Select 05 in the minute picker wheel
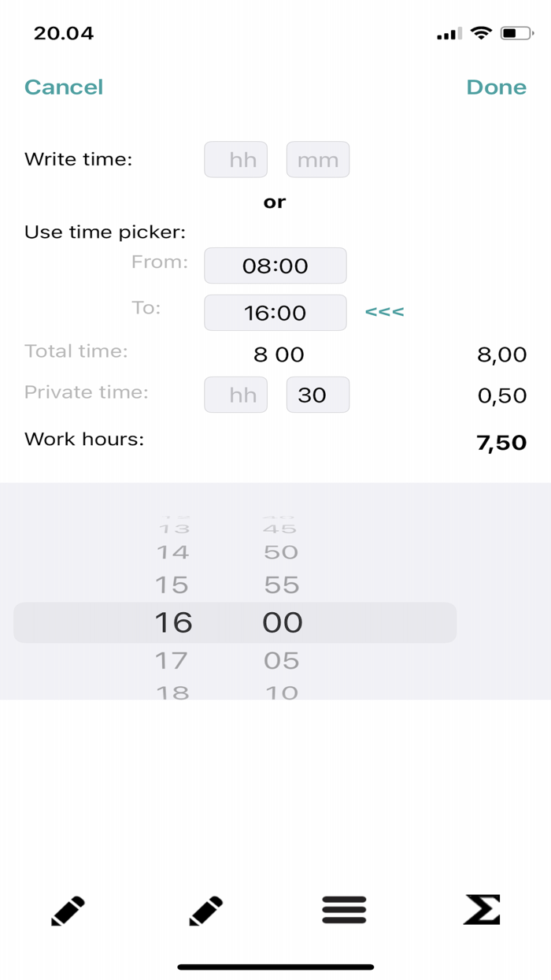Image resolution: width=551 pixels, height=980 pixels. [282, 661]
